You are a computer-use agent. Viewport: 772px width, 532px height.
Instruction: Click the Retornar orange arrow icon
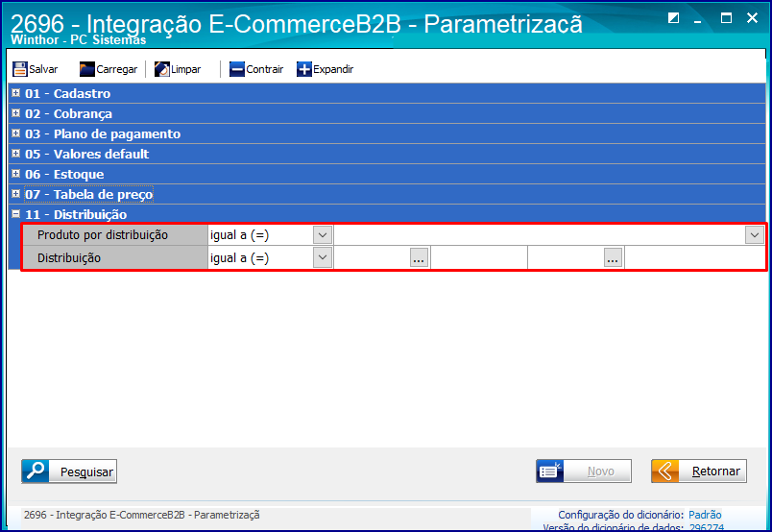pos(665,471)
